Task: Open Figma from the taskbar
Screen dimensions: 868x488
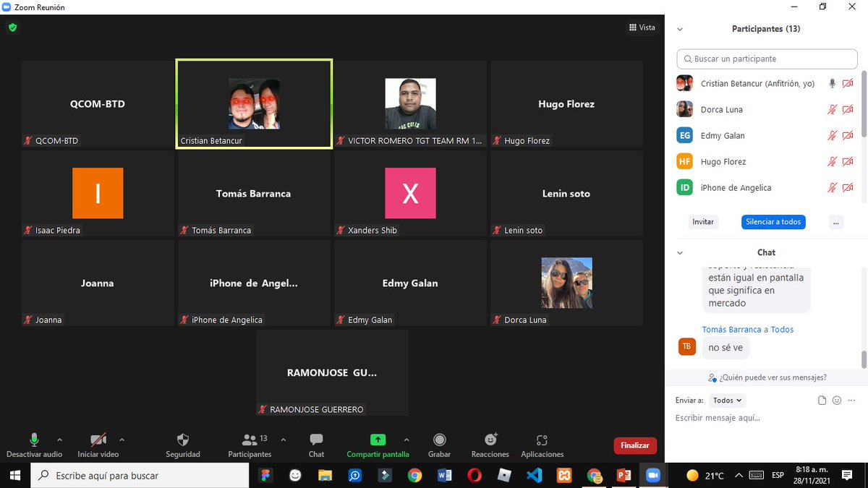Action: [x=265, y=476]
